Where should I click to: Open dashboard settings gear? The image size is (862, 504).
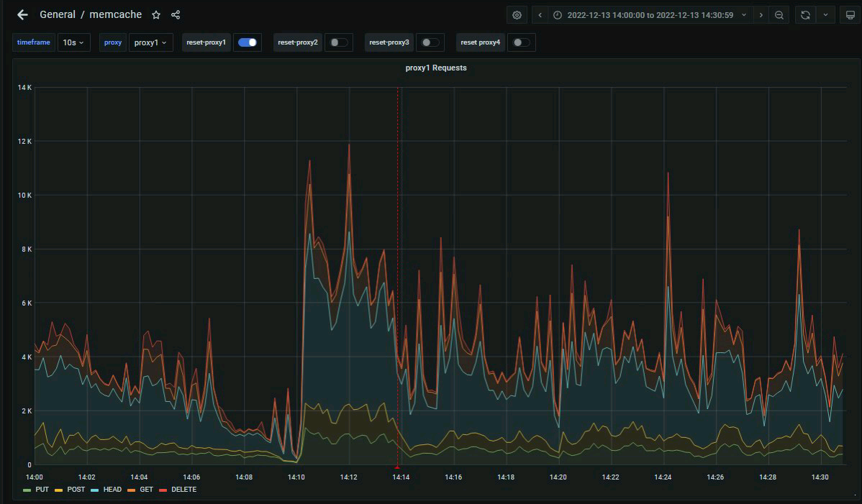pyautogui.click(x=517, y=15)
